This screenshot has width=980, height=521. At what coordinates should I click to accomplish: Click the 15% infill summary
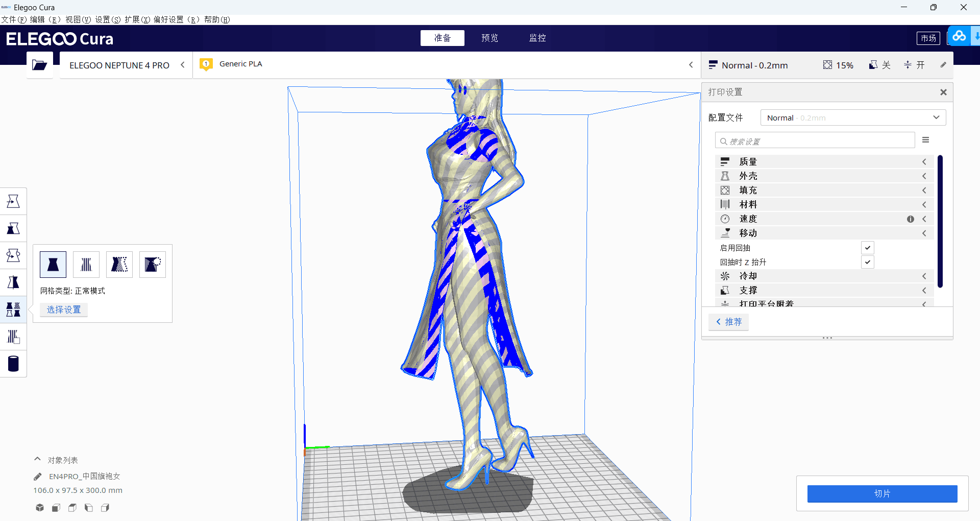point(838,65)
